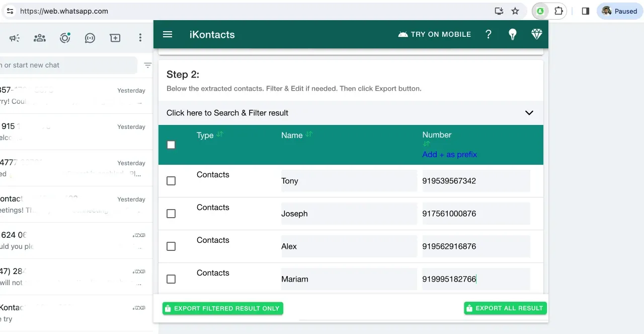Click the install app icon in address bar
Screen dimensions: 644x334
click(x=499, y=11)
